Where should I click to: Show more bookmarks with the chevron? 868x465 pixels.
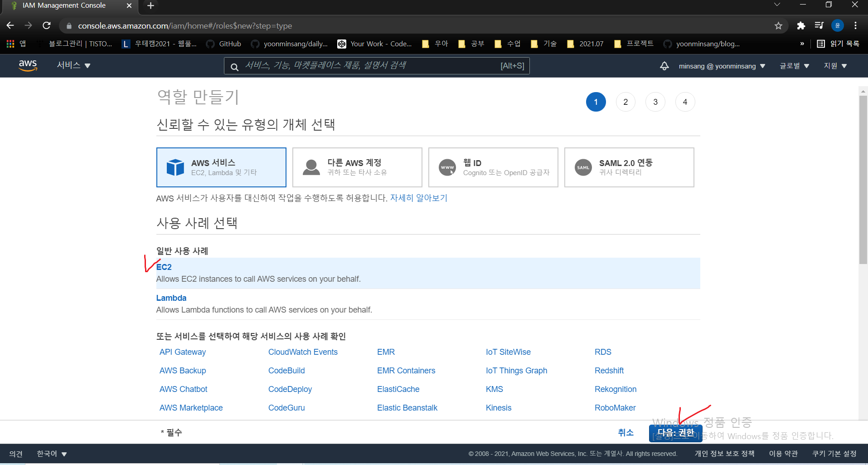[x=802, y=44]
